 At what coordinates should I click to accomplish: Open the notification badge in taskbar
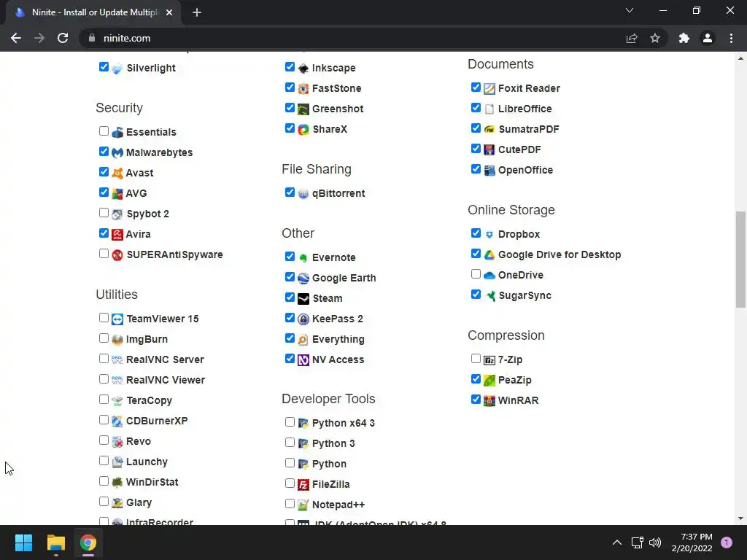(x=727, y=542)
